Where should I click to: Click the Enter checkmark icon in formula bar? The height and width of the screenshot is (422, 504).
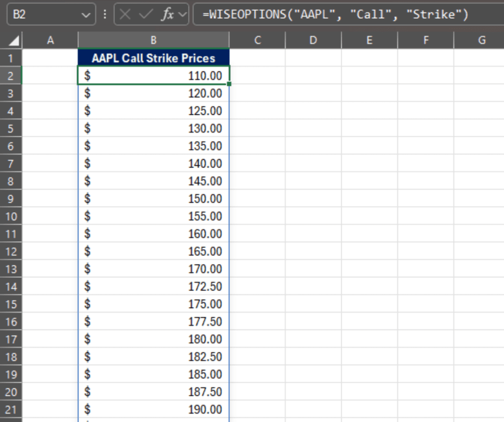pyautogui.click(x=146, y=15)
